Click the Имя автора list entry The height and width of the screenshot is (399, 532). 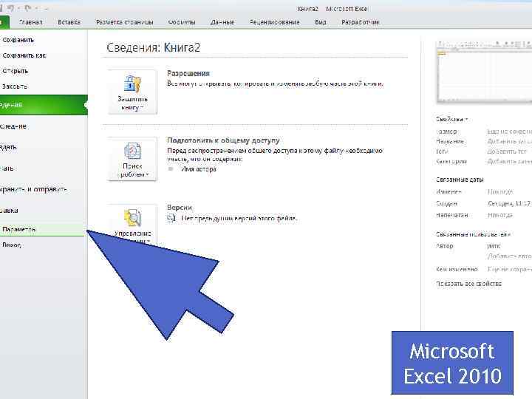pos(199,169)
